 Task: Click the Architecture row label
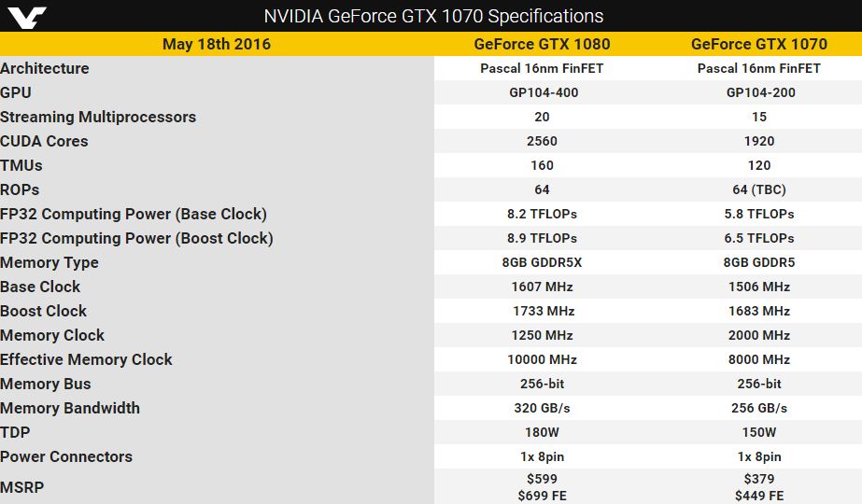45,68
